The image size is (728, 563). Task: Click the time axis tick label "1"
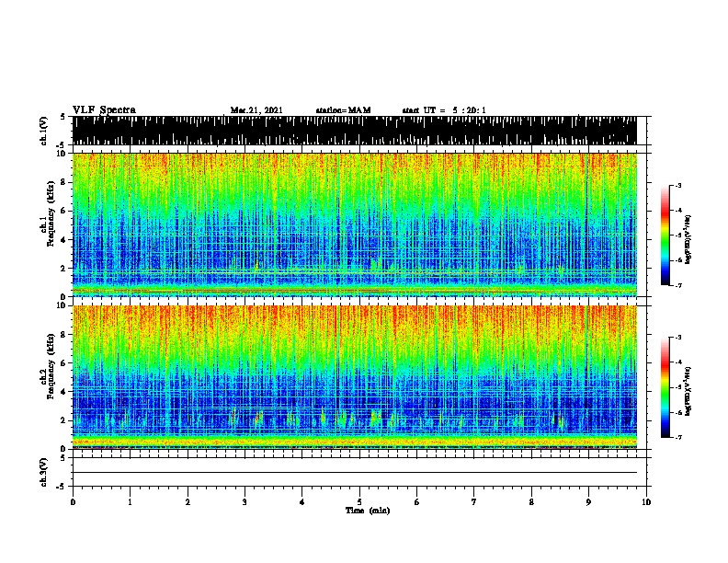130,502
